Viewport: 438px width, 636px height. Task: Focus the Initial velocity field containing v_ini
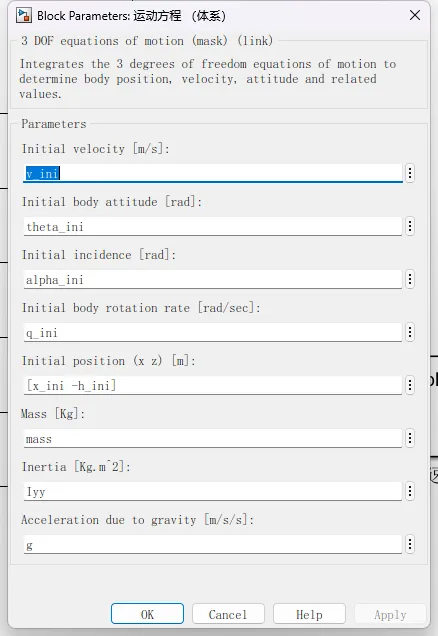point(213,173)
